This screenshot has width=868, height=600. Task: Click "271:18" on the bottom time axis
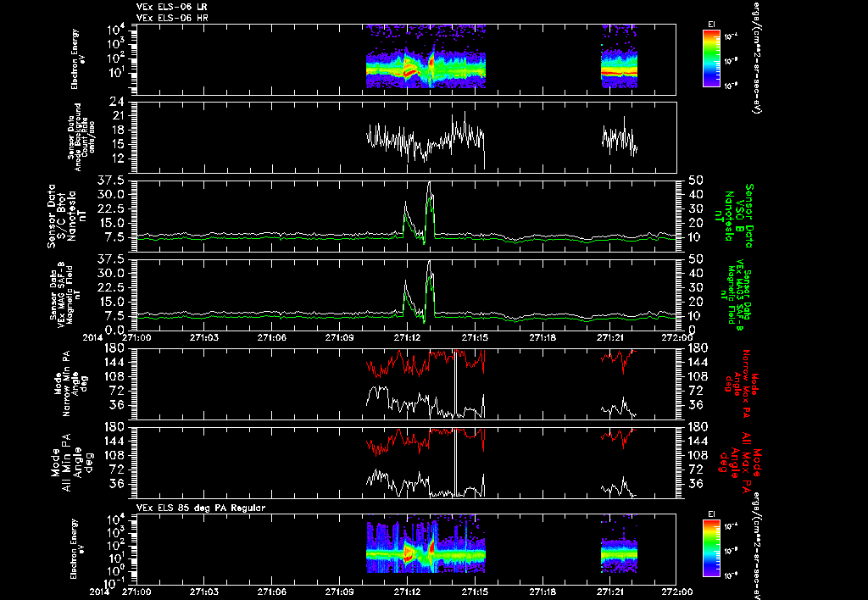point(542,592)
